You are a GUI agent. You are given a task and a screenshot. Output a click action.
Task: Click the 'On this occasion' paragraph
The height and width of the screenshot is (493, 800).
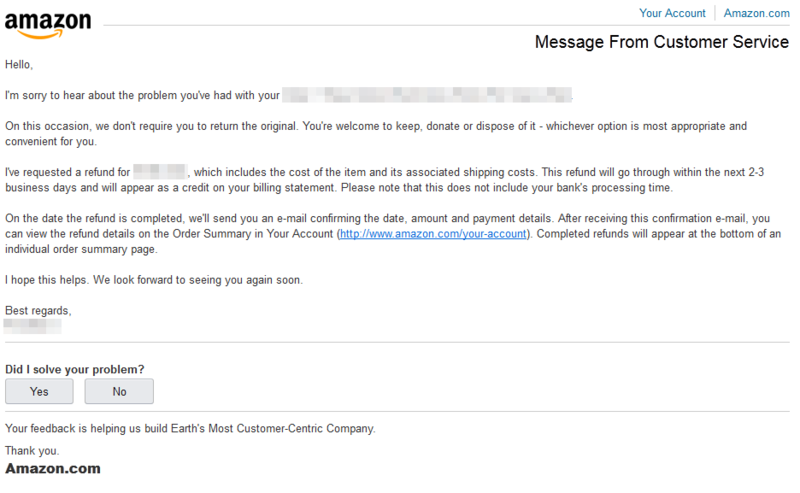point(376,134)
